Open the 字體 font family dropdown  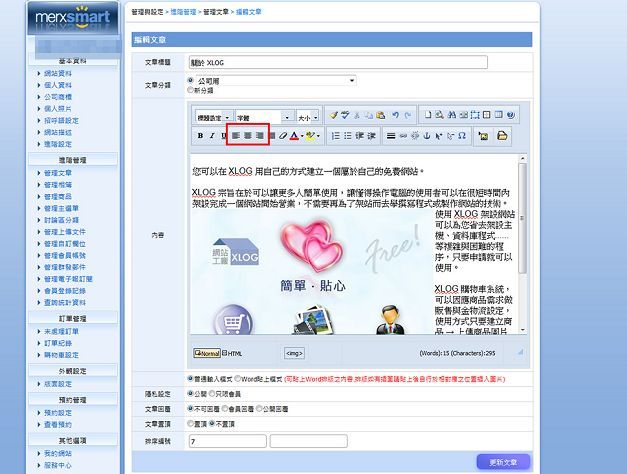coord(264,117)
